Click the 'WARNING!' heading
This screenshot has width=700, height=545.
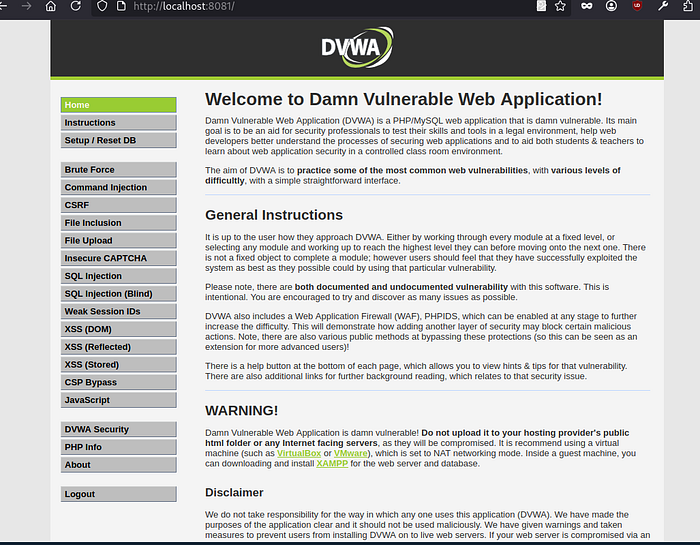[x=242, y=411]
